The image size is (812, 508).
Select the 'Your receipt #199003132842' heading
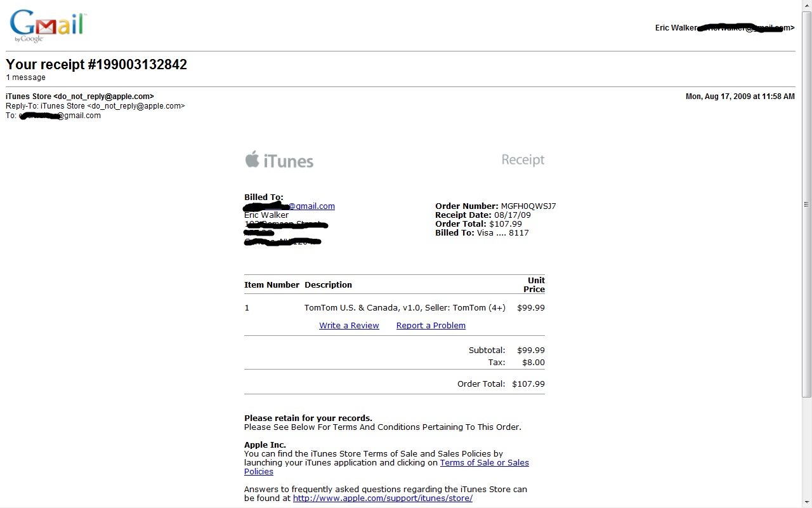(96, 64)
